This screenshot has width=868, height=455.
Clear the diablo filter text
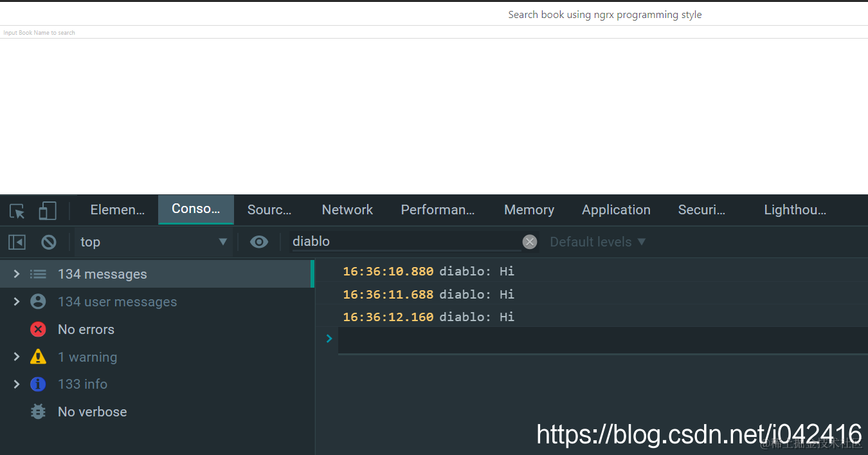click(x=530, y=242)
